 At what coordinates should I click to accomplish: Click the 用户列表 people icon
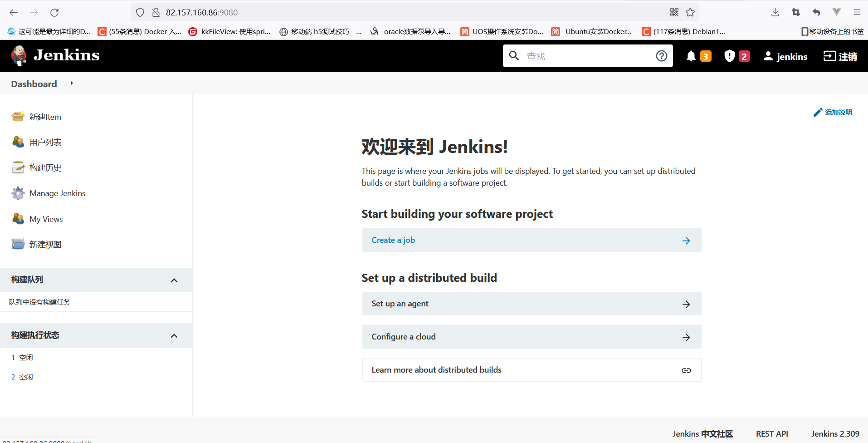pyautogui.click(x=18, y=142)
